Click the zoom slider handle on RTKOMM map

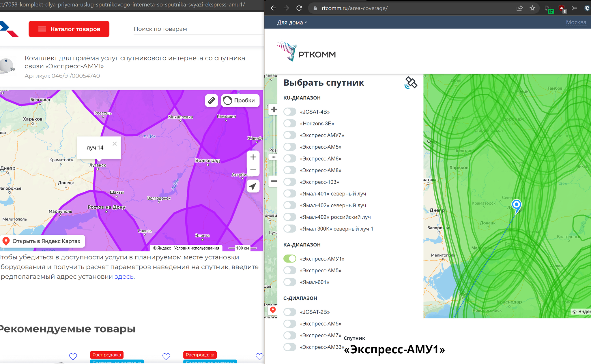274,157
